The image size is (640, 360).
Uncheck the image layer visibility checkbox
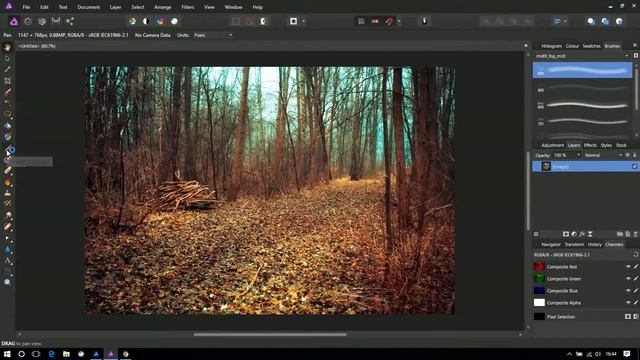(x=634, y=167)
